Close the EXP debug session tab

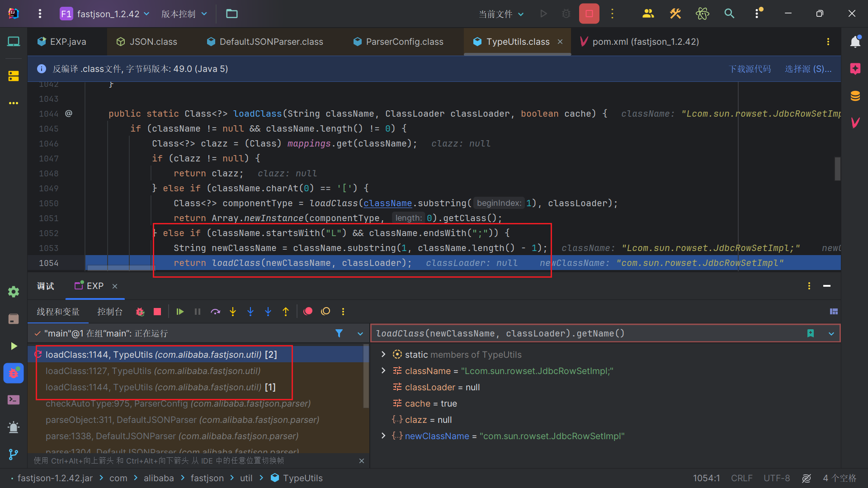click(115, 286)
